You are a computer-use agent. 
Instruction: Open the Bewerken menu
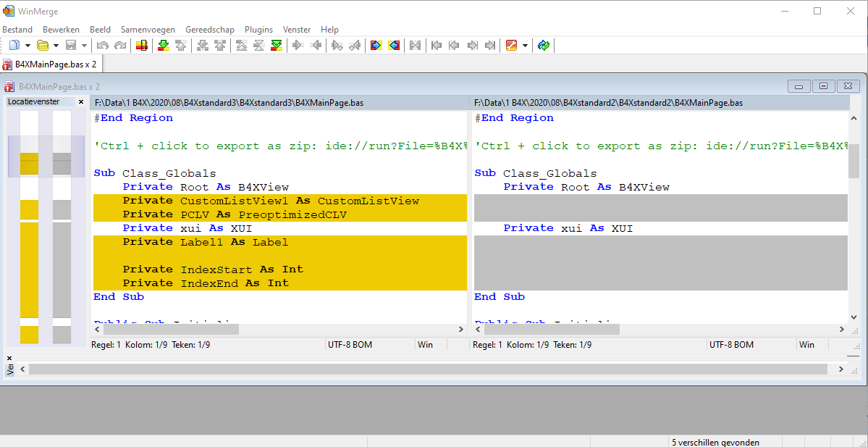coord(61,30)
